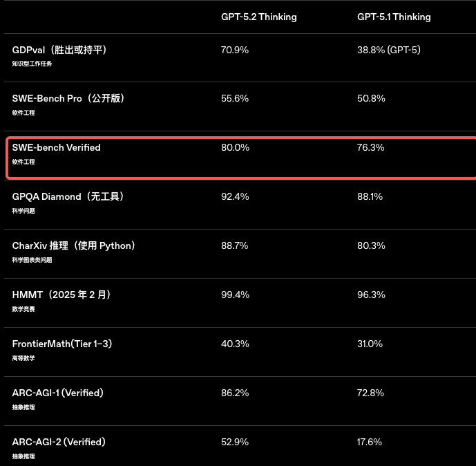This screenshot has height=466, width=476.
Task: Click the 70.9% GDPval score
Action: tap(235, 50)
